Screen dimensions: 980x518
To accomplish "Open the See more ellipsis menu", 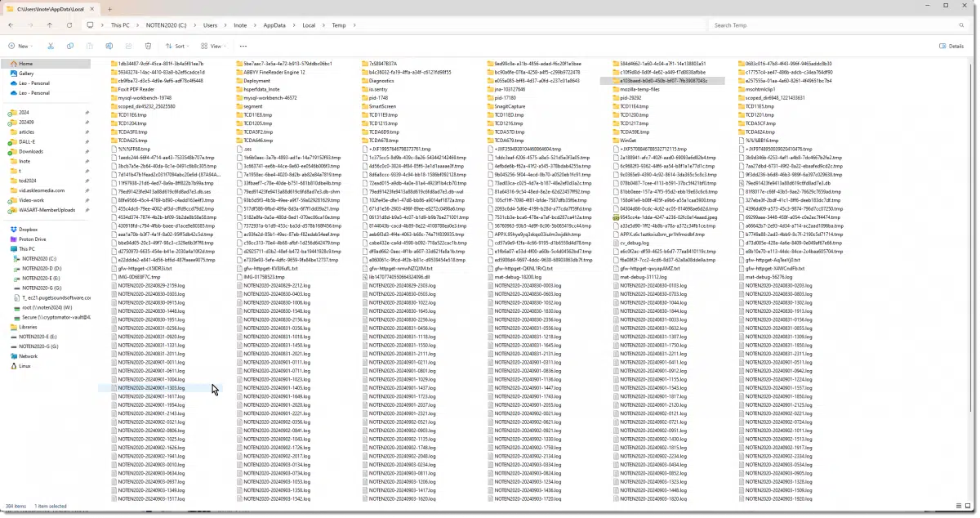I will pos(243,47).
